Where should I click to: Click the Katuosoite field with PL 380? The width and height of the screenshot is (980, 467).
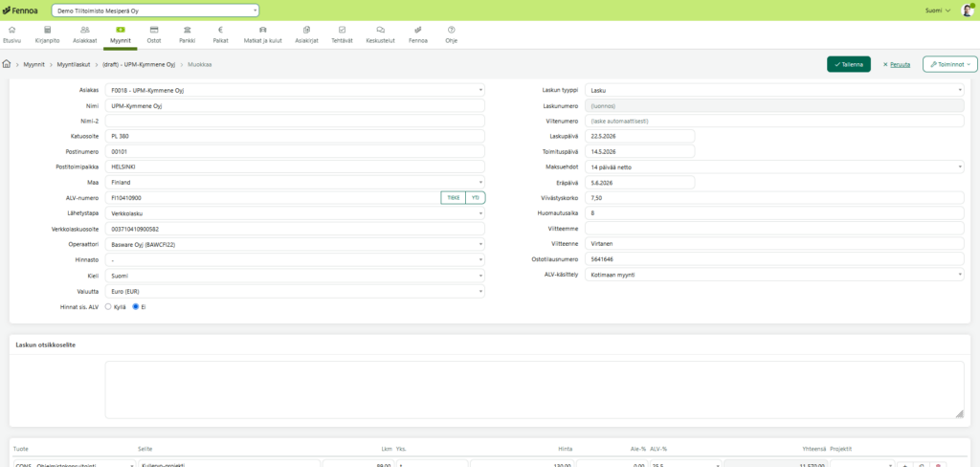pos(295,136)
